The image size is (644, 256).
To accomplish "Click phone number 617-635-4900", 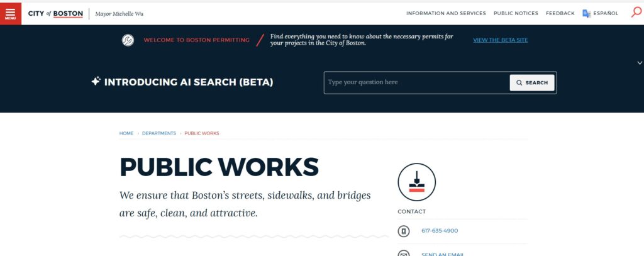I will [x=440, y=231].
